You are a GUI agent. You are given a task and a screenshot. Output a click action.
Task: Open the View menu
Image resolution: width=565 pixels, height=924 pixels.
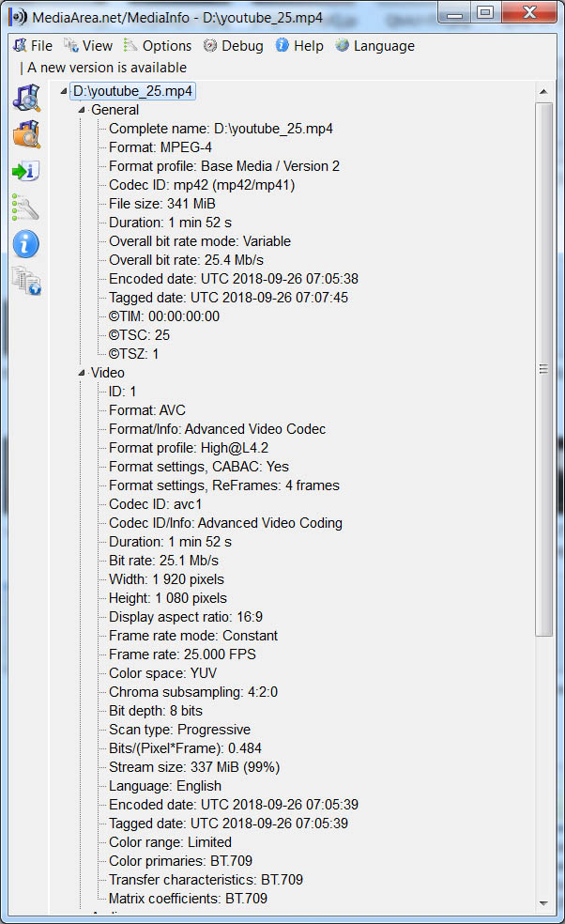(x=88, y=46)
